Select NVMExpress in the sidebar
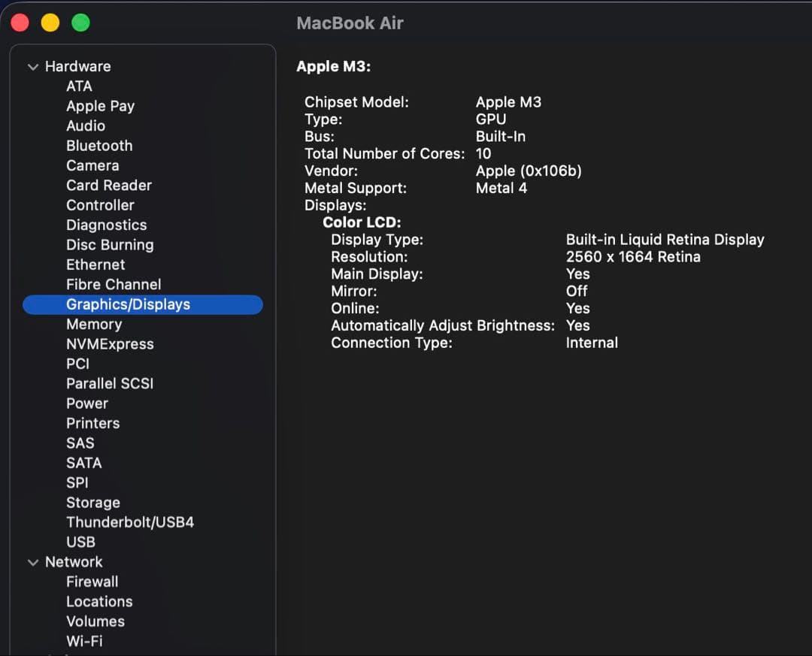 [110, 344]
